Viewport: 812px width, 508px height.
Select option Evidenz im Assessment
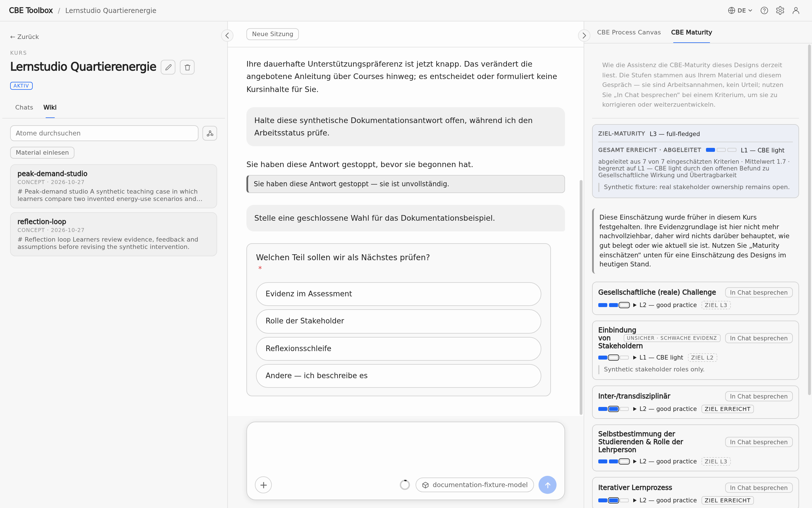tap(398, 294)
